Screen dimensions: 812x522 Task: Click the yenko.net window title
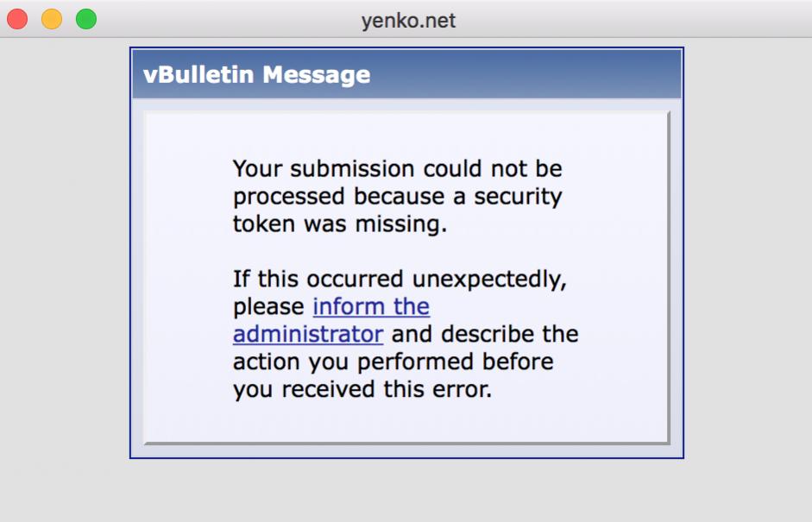tap(408, 19)
